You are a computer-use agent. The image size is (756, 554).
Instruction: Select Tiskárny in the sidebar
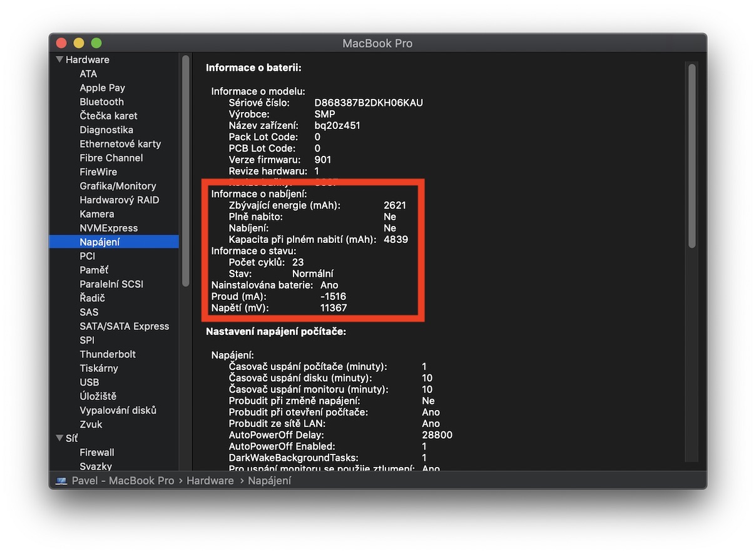point(99,368)
